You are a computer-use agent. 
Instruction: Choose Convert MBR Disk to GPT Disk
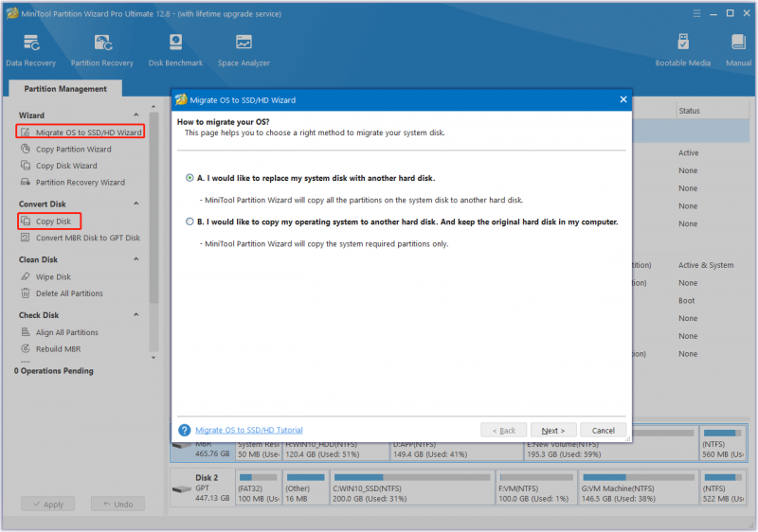(88, 237)
